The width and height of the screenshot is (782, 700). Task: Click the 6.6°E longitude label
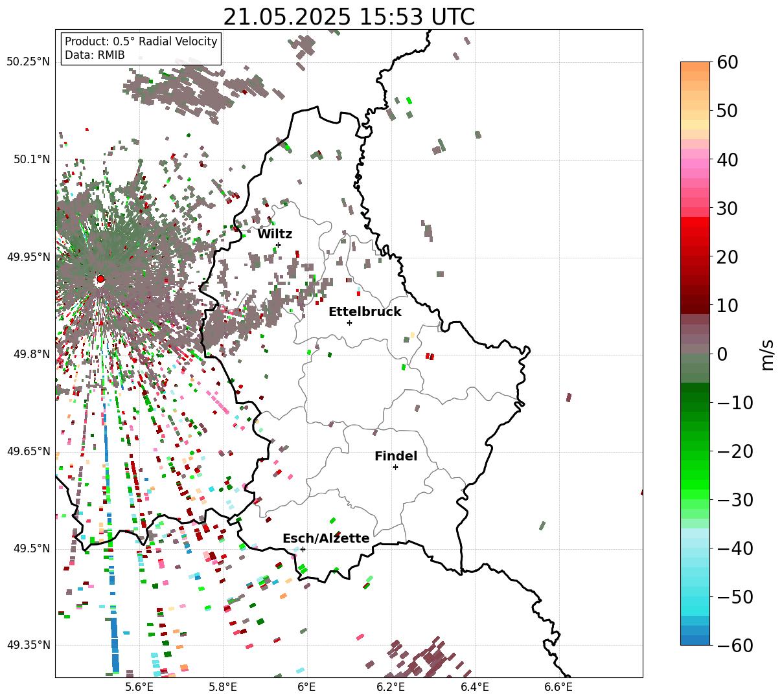558,686
